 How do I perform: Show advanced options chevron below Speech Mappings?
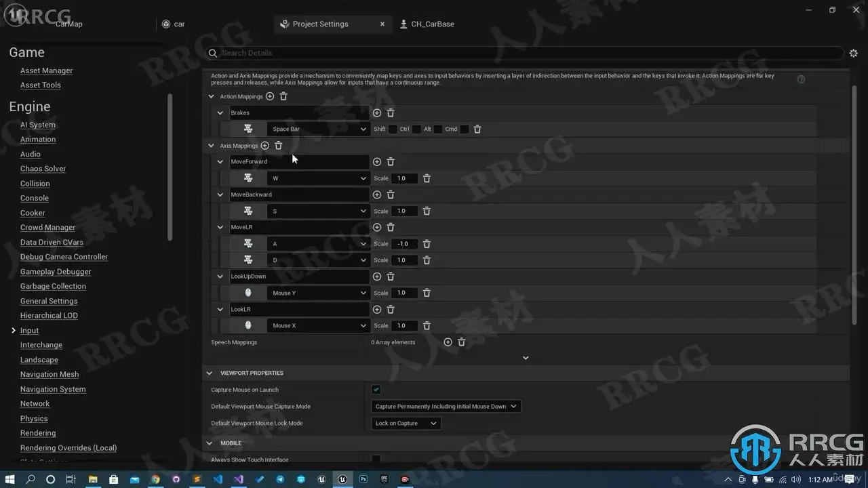[526, 358]
